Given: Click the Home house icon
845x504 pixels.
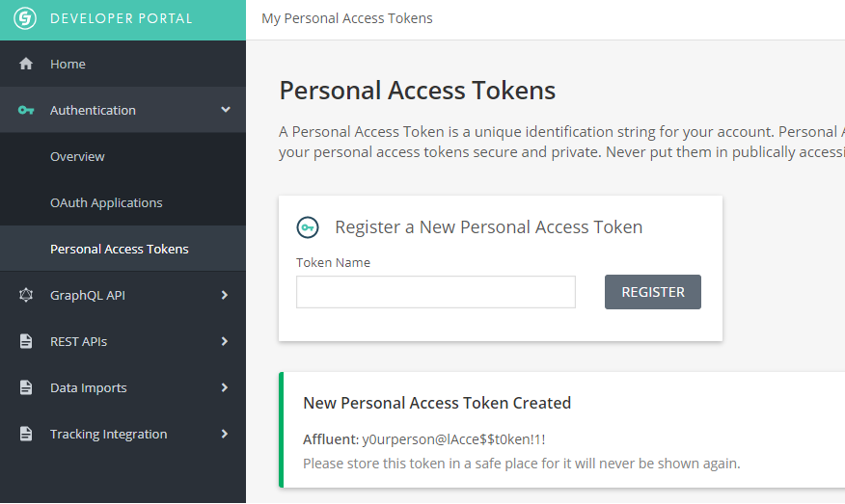Looking at the screenshot, I should [26, 64].
